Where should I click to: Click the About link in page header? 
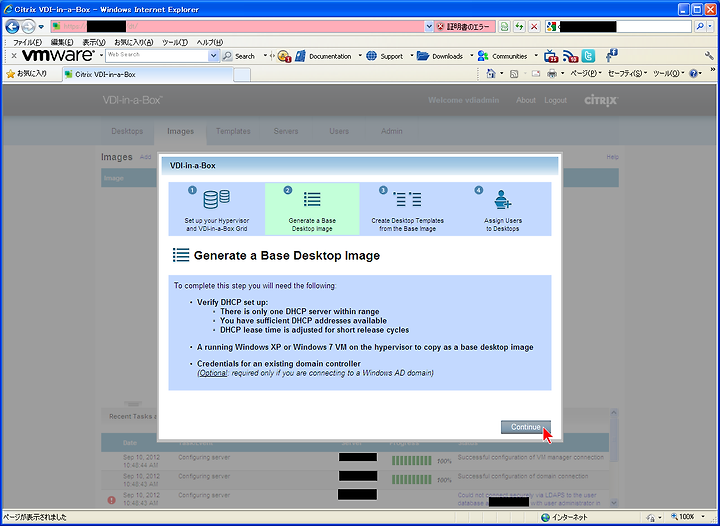(526, 100)
